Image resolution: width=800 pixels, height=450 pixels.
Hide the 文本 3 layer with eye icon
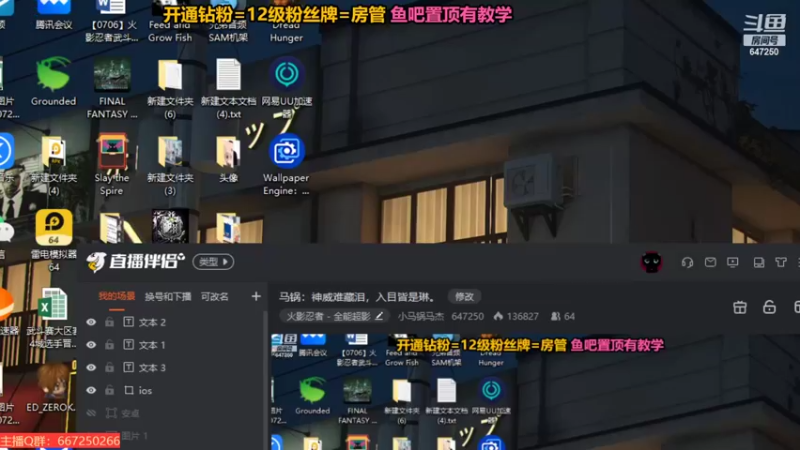91,367
